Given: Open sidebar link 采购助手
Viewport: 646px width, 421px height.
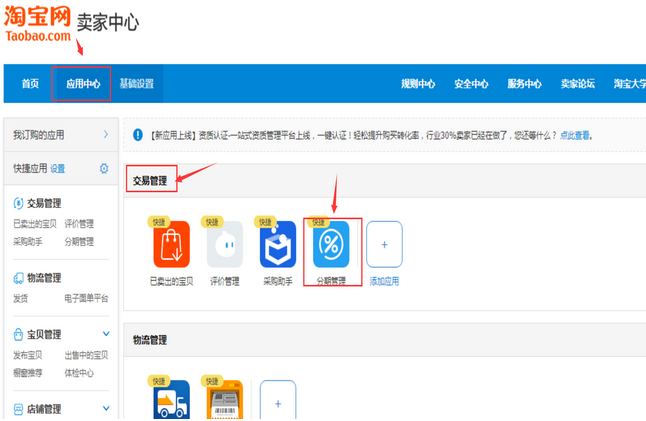Looking at the screenshot, I should (x=28, y=241).
